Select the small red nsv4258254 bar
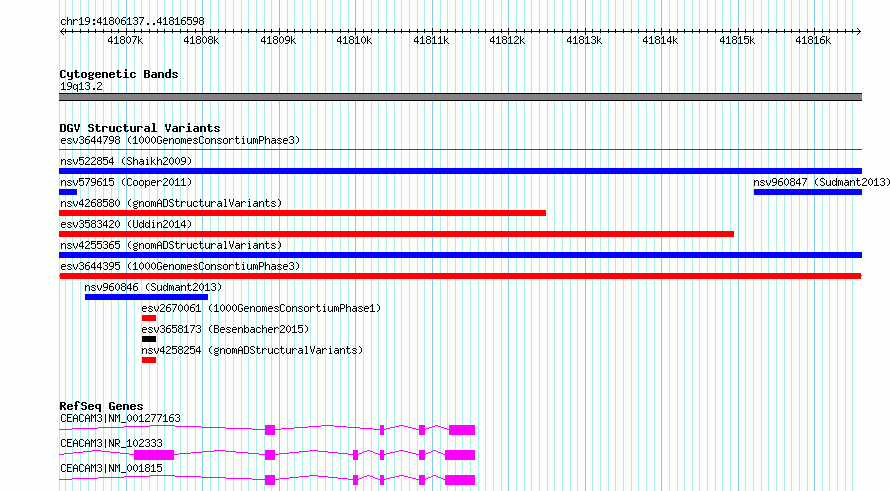The height and width of the screenshot is (491, 890). coord(149,360)
